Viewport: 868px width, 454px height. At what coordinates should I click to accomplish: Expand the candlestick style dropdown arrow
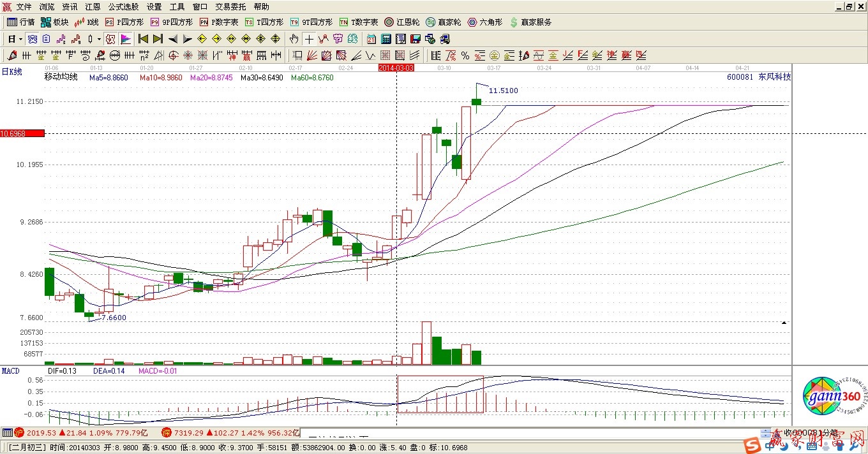[x=99, y=39]
